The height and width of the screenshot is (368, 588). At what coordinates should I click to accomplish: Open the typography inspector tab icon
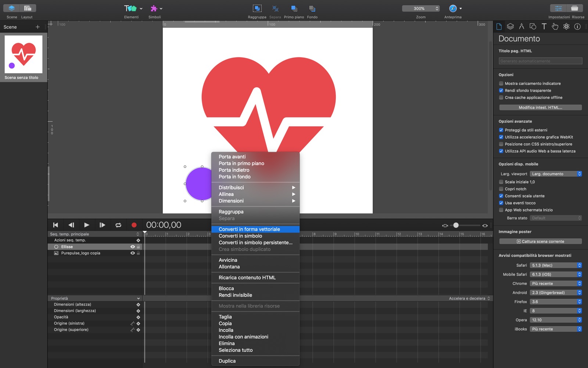(544, 26)
